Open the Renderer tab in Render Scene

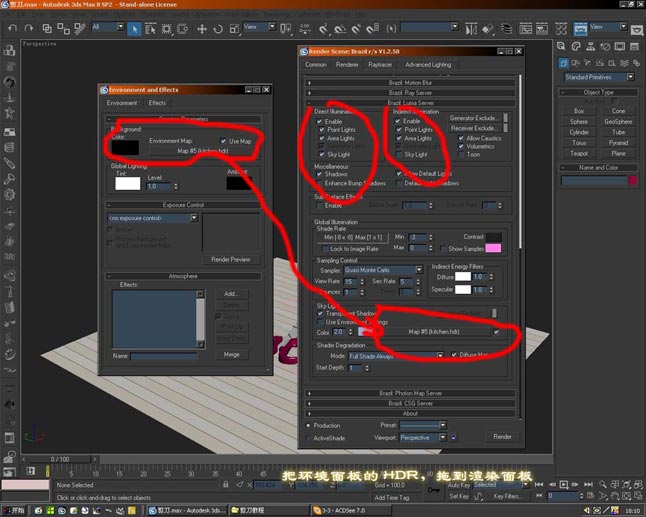point(347,65)
